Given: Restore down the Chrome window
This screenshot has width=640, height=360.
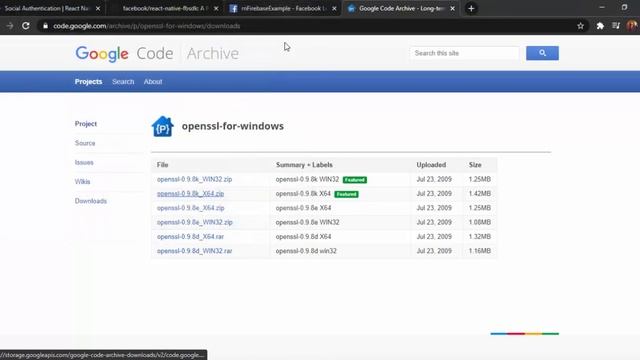Looking at the screenshot, I should click(x=624, y=7).
